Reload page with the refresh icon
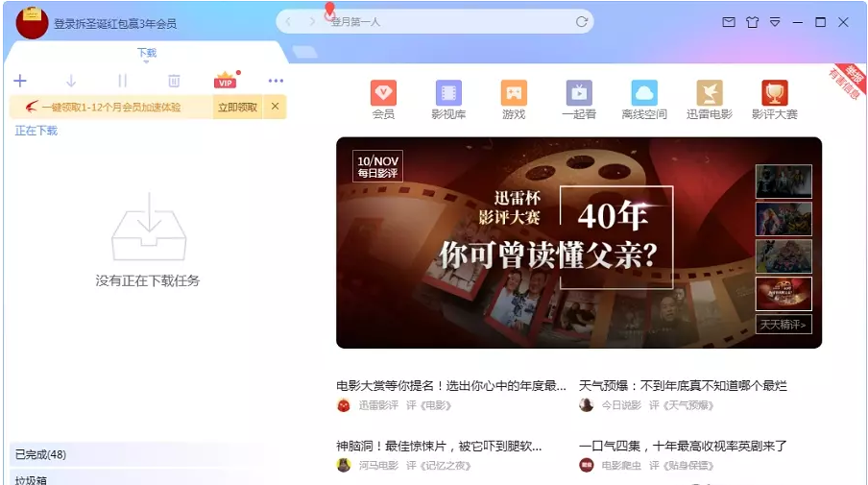868x485 pixels. [581, 21]
